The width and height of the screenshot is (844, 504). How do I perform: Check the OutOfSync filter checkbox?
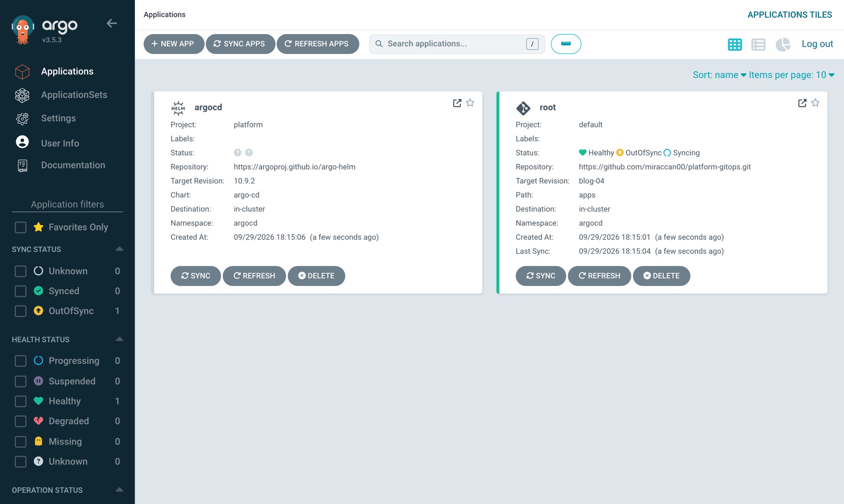tap(21, 311)
